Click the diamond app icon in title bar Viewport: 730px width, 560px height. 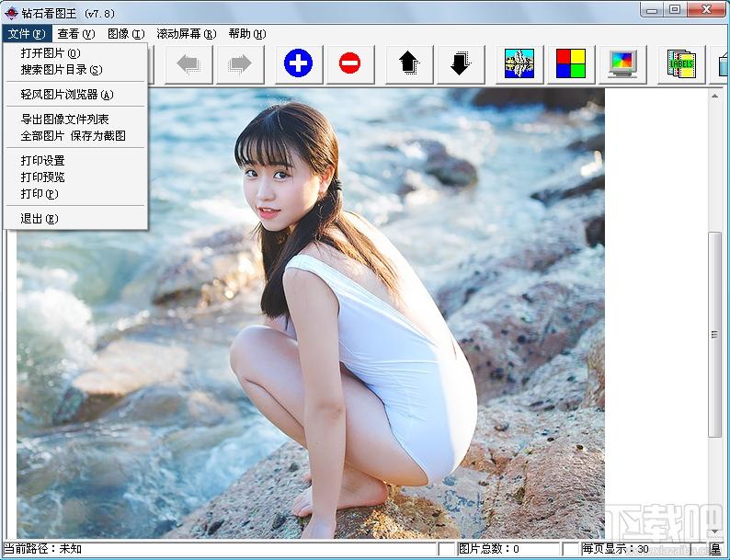point(11,13)
